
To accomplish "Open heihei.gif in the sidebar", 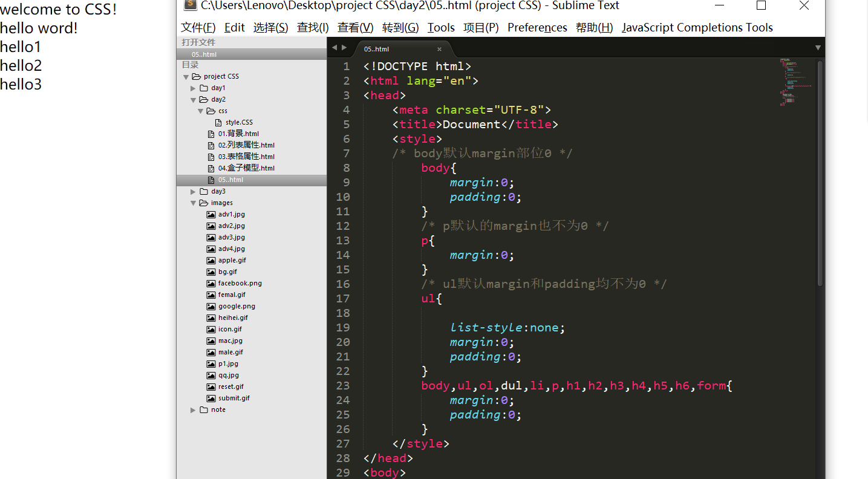I will [233, 318].
